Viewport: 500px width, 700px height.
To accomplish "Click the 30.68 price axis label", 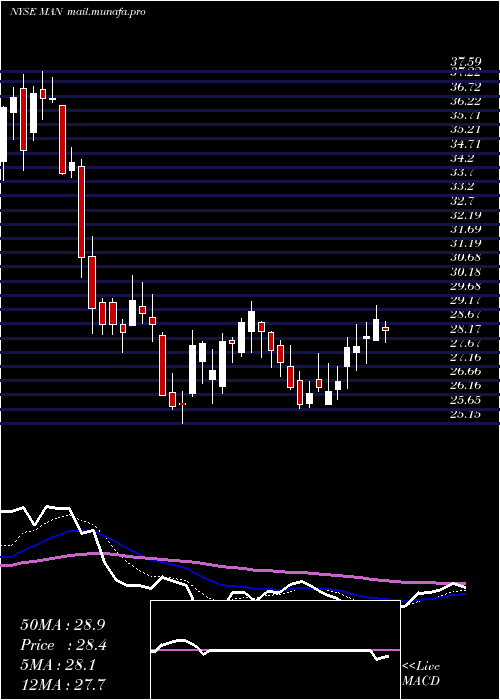I will pos(466,258).
